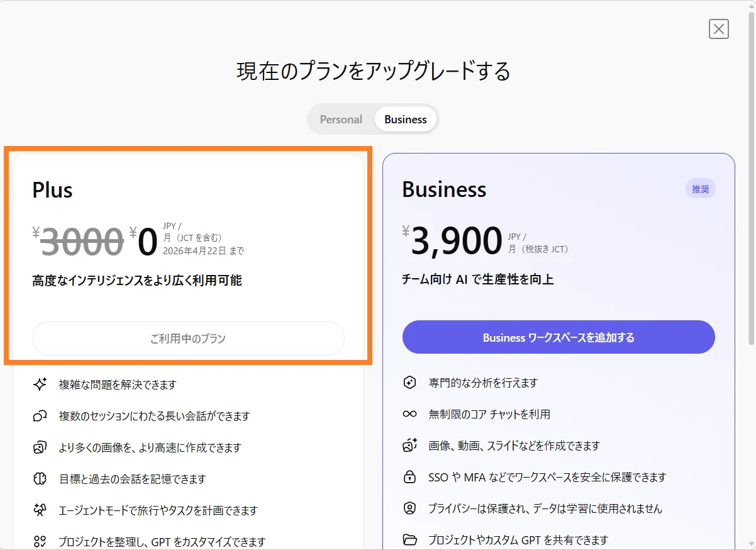
Task: Click the projects grid icon beside プロジェクトを整理
Action: (40, 541)
